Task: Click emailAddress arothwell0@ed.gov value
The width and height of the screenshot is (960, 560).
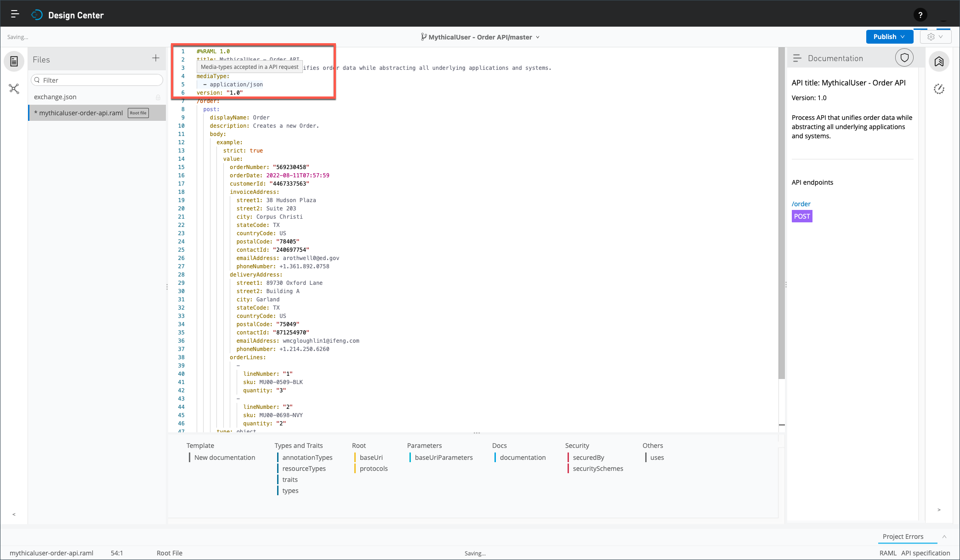Action: [x=311, y=258]
